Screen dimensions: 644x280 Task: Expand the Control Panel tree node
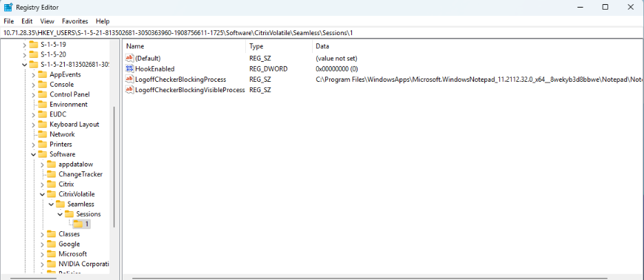34,94
